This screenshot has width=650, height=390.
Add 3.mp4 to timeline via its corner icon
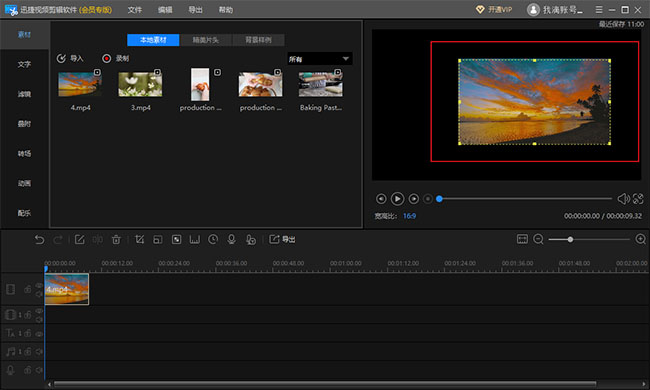(157, 72)
